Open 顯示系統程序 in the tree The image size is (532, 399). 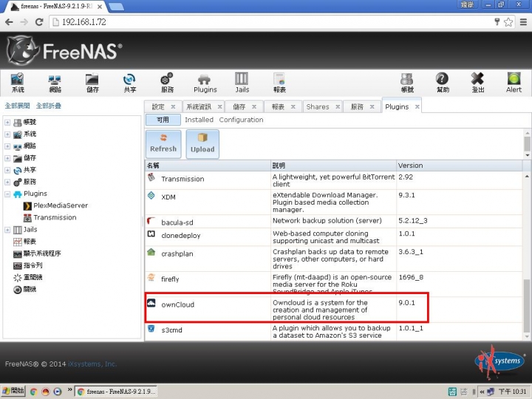(x=42, y=253)
